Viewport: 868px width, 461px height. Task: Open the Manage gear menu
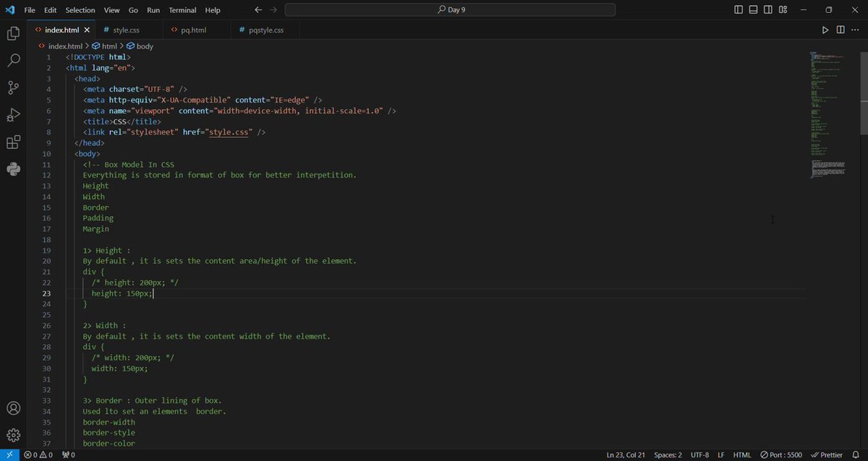click(x=13, y=435)
